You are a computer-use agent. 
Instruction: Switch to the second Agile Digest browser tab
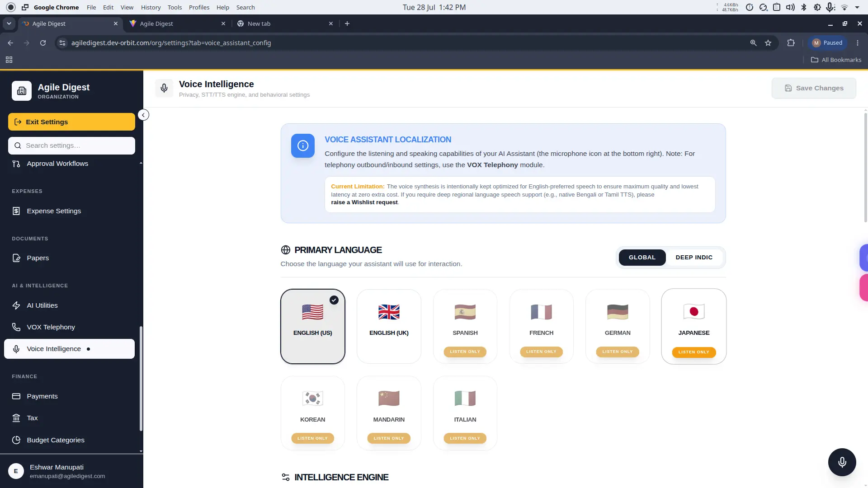(x=177, y=23)
